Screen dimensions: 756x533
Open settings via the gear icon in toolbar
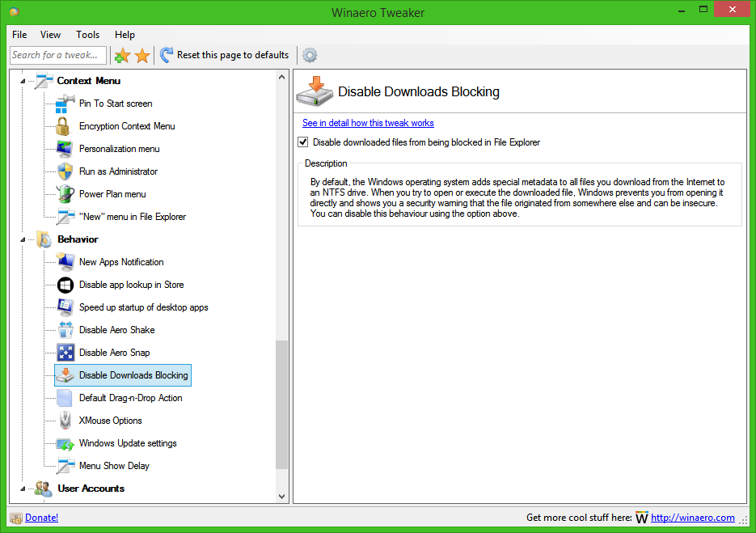(310, 55)
